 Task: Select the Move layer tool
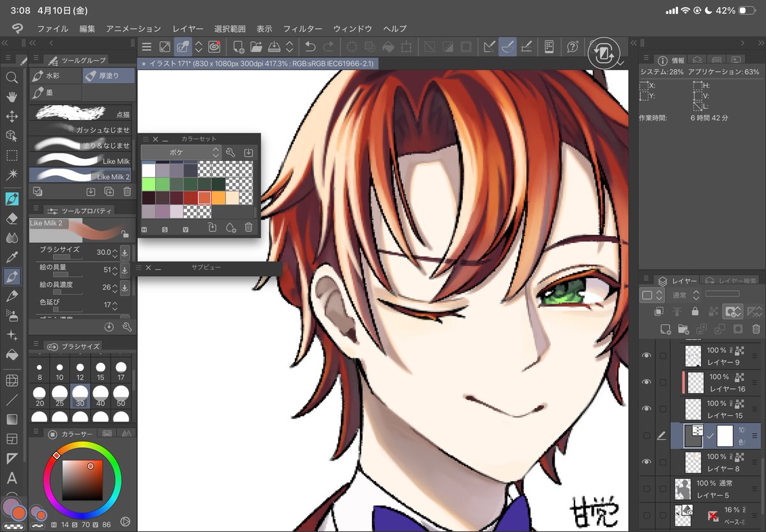(x=11, y=116)
